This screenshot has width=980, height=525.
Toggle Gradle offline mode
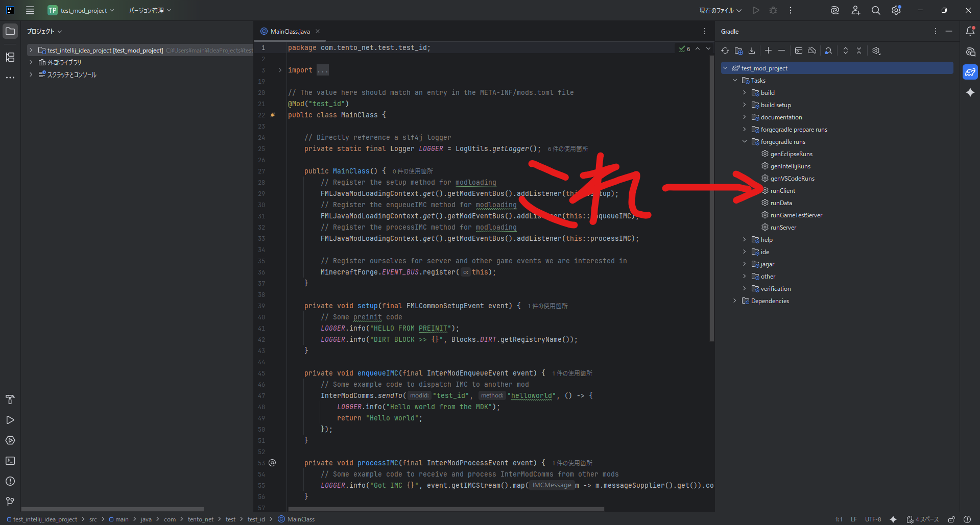(812, 51)
